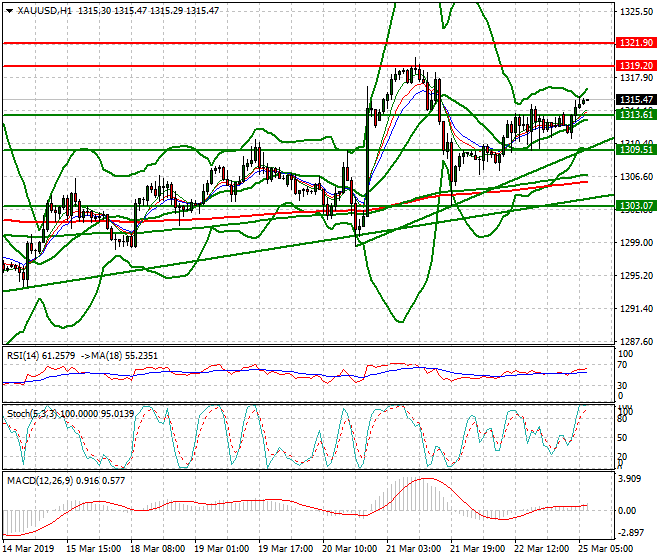Click the ->MA(18) 55.2351 label

pos(118,356)
